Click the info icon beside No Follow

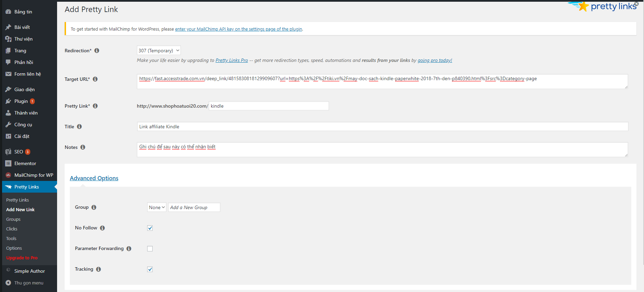click(102, 228)
